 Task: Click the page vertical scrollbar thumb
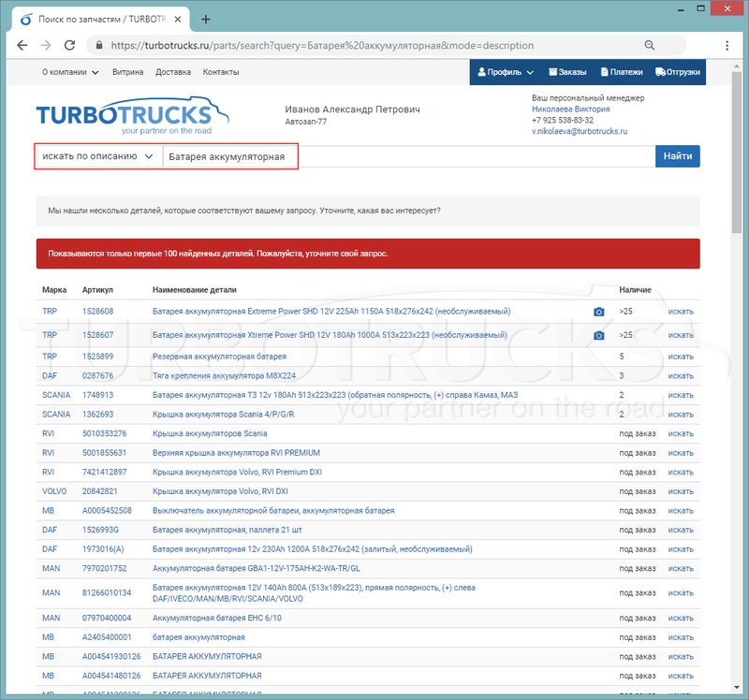pos(736,153)
